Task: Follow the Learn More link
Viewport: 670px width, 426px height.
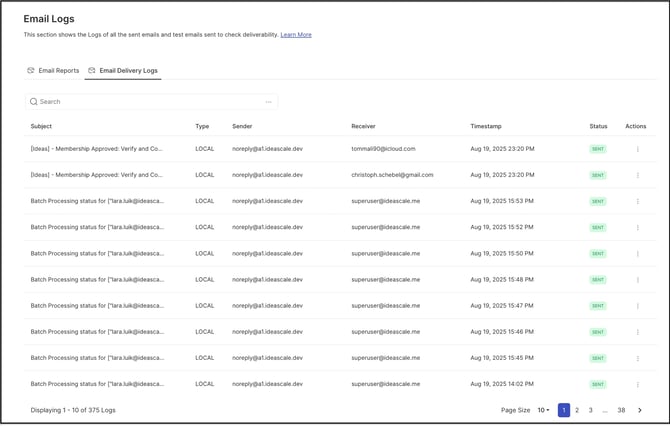Action: click(296, 35)
